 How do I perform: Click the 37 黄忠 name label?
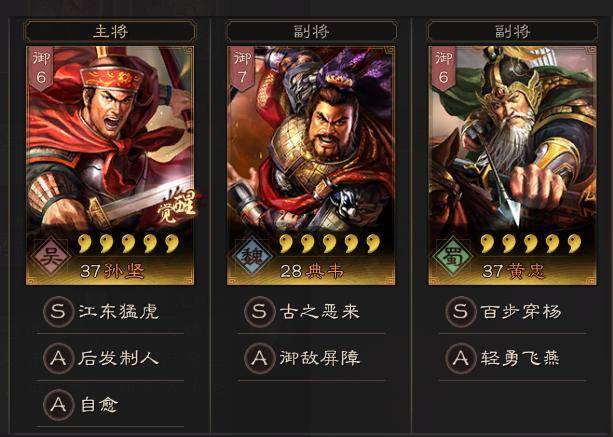click(513, 271)
